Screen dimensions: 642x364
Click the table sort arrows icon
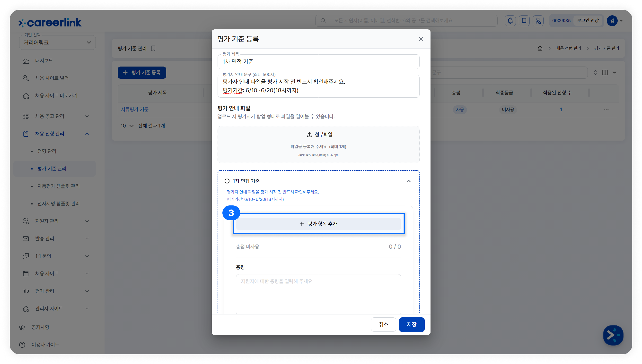pos(596,73)
